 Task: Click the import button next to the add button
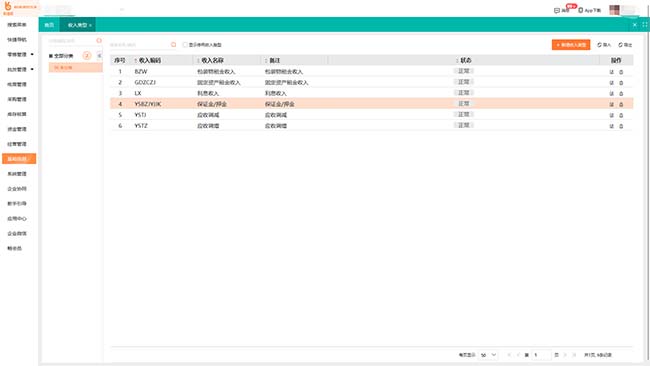pyautogui.click(x=604, y=45)
